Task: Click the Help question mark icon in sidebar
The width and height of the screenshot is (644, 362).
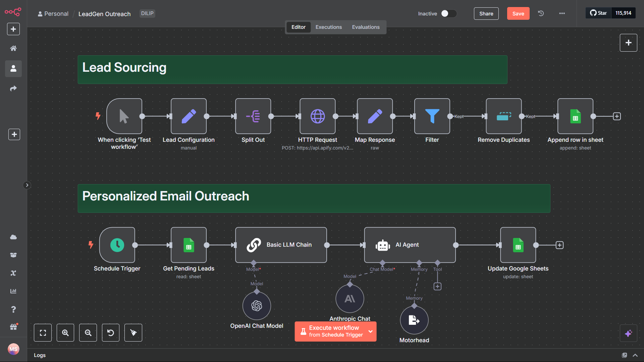Action: tap(13, 309)
